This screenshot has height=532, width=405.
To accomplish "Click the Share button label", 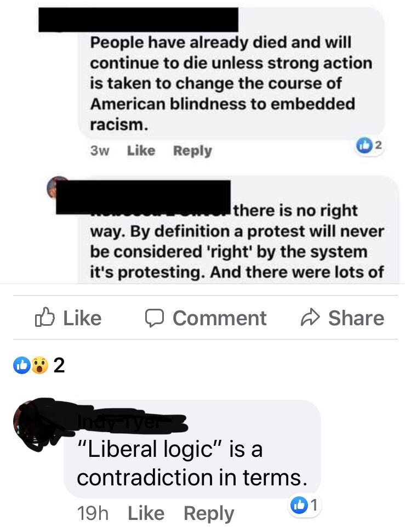I will [x=356, y=318].
